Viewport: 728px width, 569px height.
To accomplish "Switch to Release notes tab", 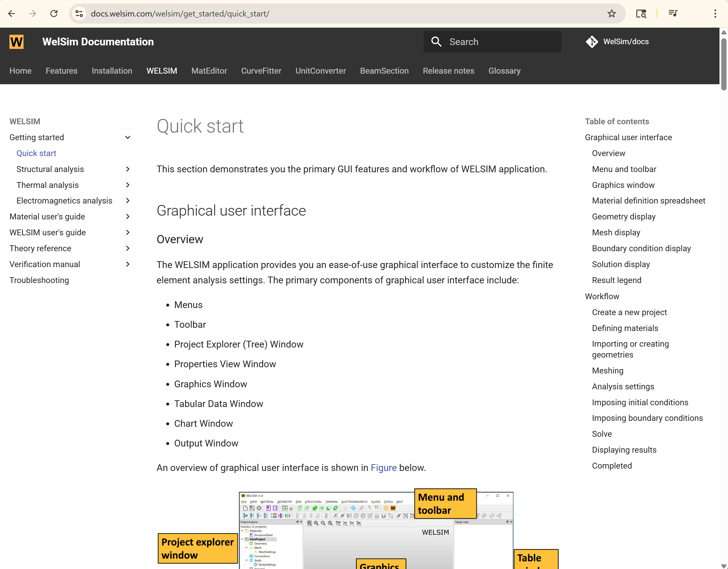I will point(448,71).
